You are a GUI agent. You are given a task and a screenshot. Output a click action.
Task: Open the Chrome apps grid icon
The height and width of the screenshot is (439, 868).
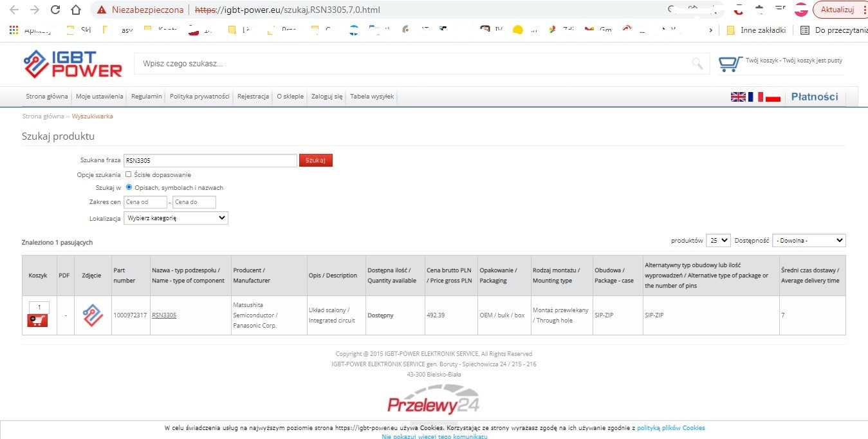click(14, 30)
